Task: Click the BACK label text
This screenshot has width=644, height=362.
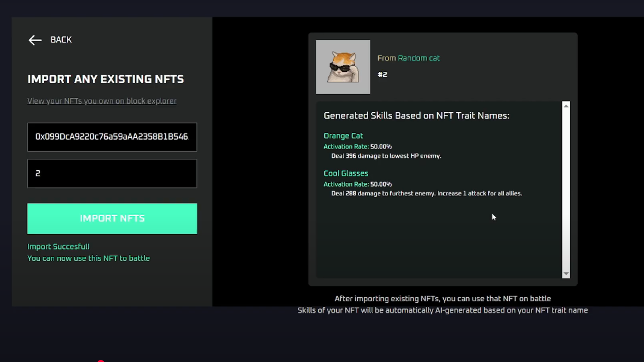Action: 61,40
